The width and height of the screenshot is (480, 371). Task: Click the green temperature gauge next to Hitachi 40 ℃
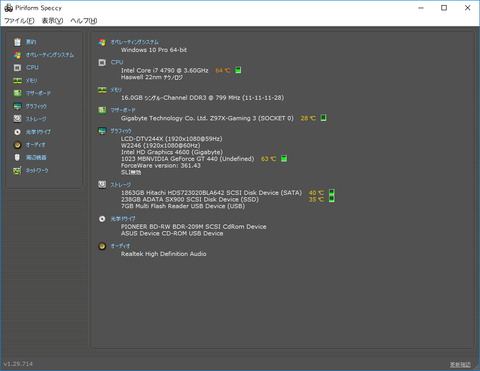coord(332,192)
